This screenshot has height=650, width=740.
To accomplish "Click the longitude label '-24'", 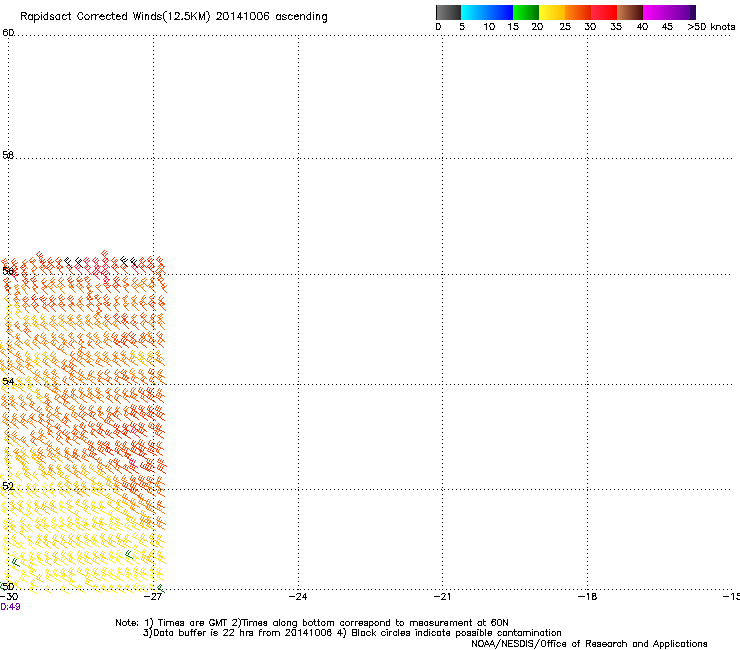I will 298,597.
